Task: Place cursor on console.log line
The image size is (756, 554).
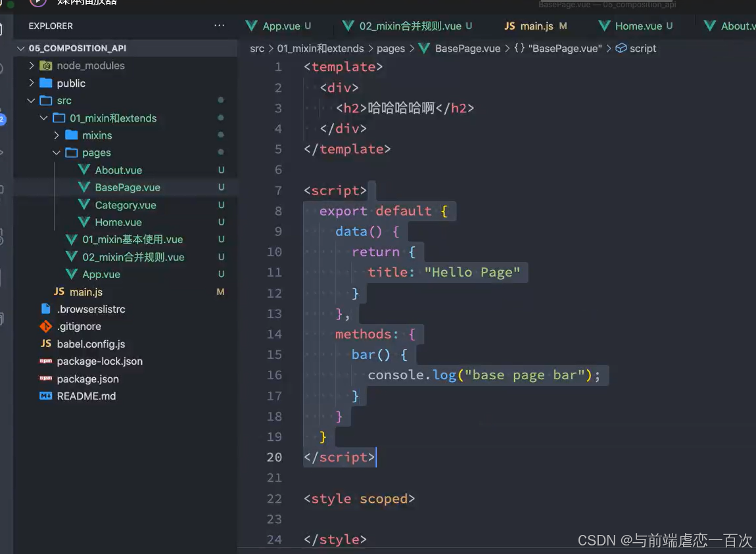Action: coord(484,375)
